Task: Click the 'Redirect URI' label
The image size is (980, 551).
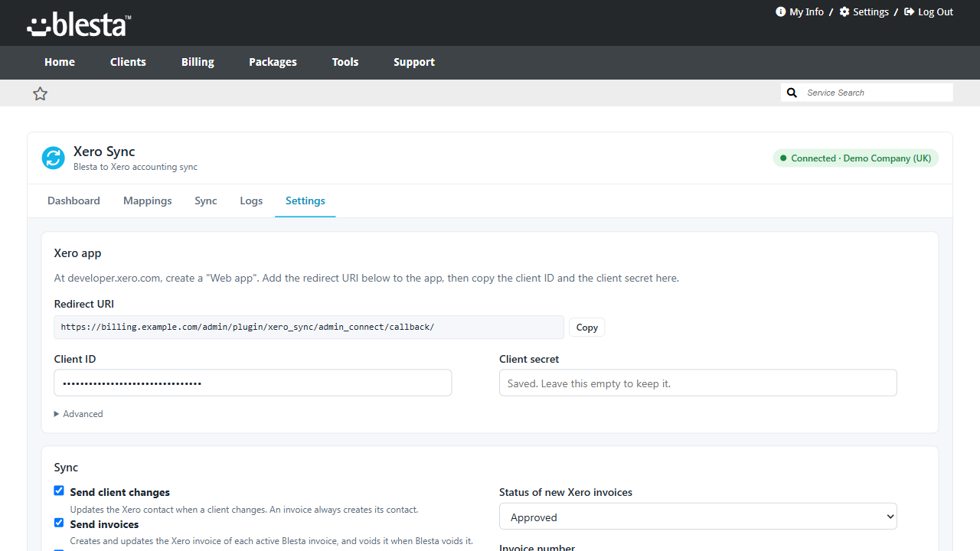Action: (x=84, y=304)
